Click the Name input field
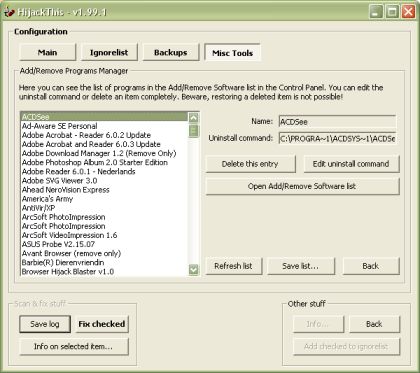Image resolution: width=420 pixels, height=373 pixels. (337, 122)
